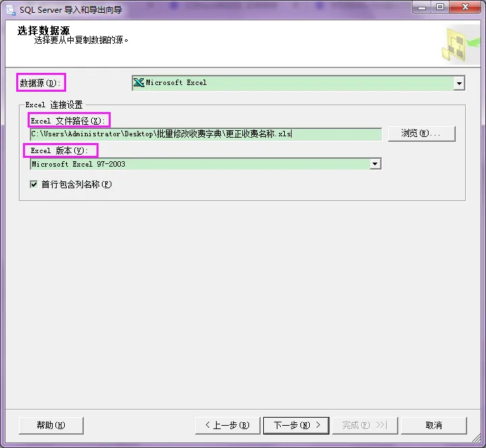The width and height of the screenshot is (486, 448).
Task: Close the wizard window
Action: (x=465, y=7)
